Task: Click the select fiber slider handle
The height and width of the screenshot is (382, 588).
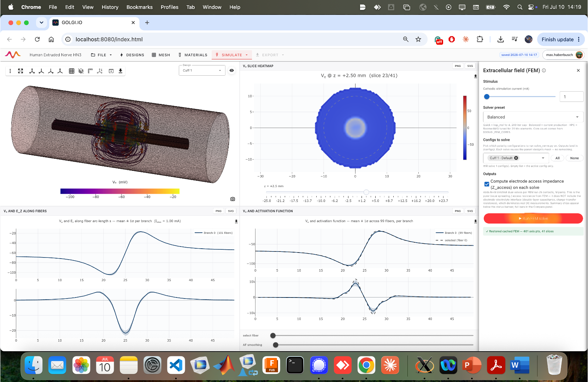Action: click(273, 335)
